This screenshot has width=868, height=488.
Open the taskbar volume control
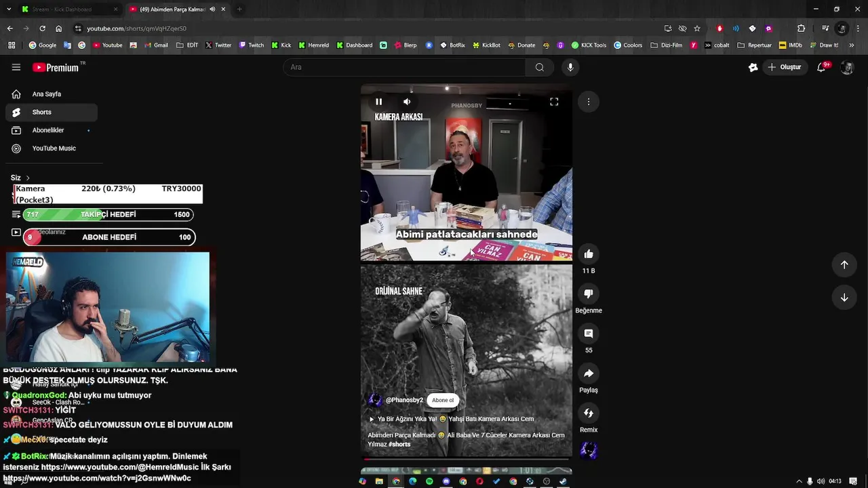[x=821, y=481]
